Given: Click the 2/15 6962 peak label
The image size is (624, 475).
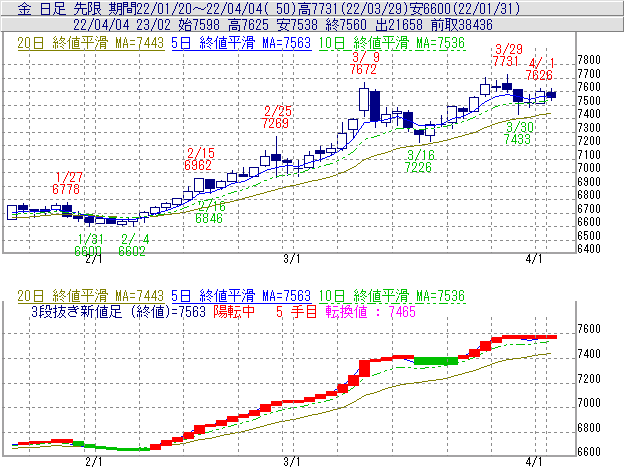Looking at the screenshot, I should click(x=198, y=157).
